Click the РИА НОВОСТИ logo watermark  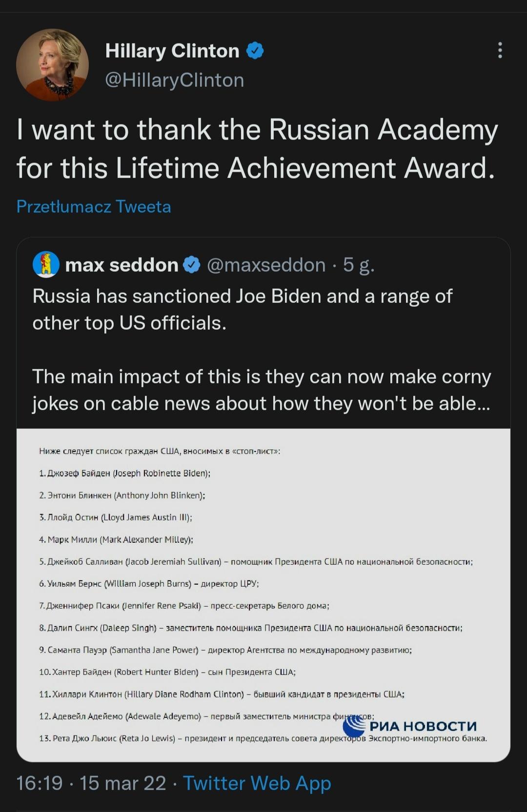coord(412,726)
